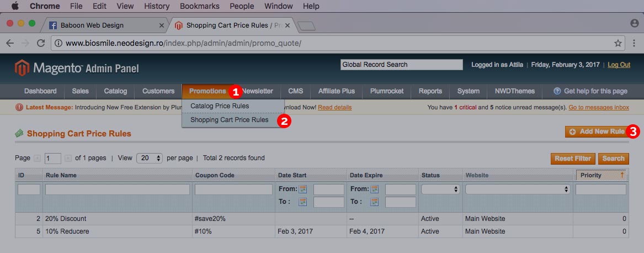Open the CMS menu
The width and height of the screenshot is (644, 253).
tap(296, 91)
